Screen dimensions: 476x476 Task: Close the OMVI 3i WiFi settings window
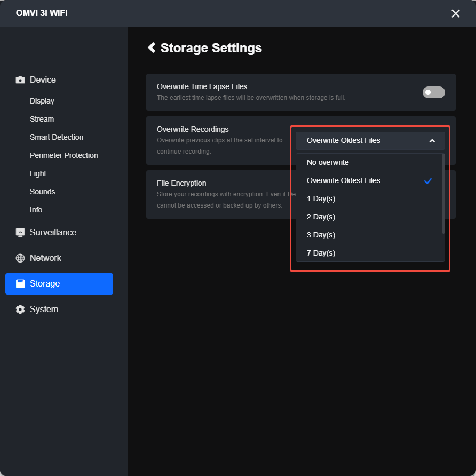coord(455,13)
